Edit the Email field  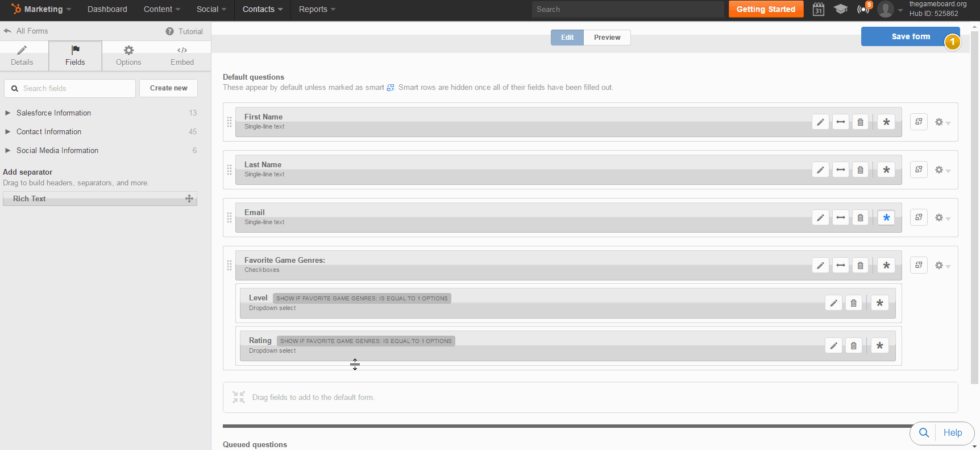[x=820, y=218]
